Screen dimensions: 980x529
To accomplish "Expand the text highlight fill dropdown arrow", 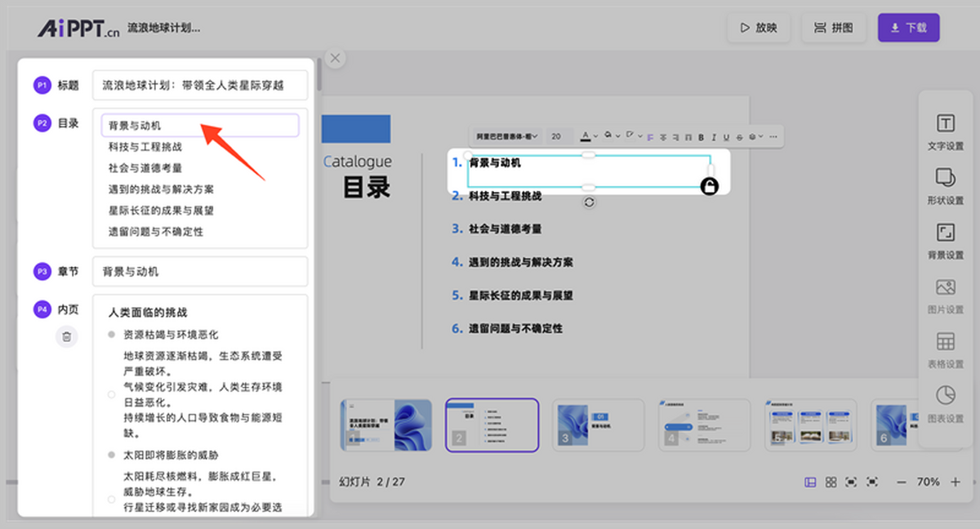I will pyautogui.click(x=618, y=136).
